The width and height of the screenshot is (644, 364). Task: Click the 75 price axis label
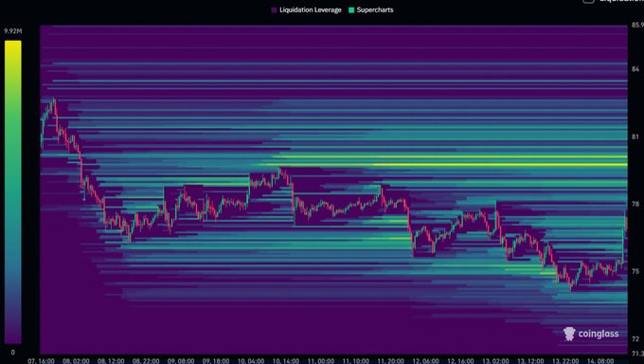click(635, 271)
